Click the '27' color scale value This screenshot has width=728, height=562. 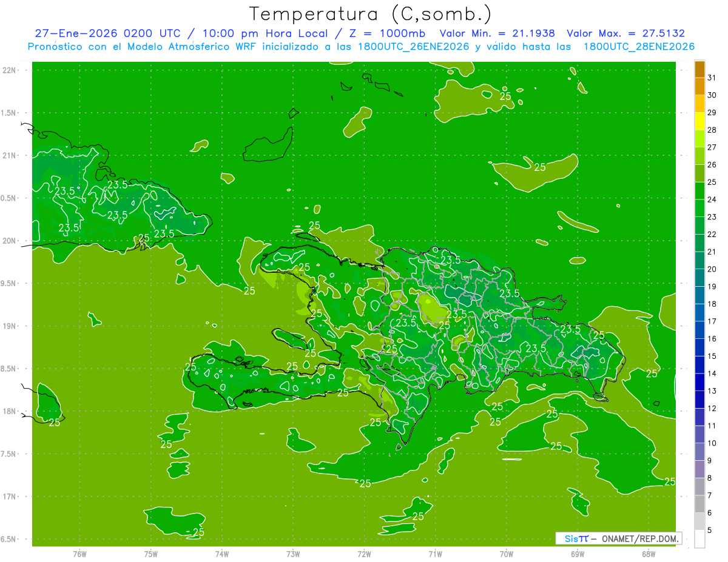tap(712, 147)
